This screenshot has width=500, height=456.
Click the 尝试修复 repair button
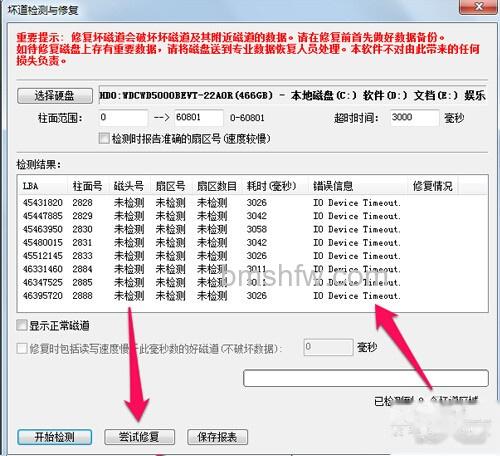(139, 437)
